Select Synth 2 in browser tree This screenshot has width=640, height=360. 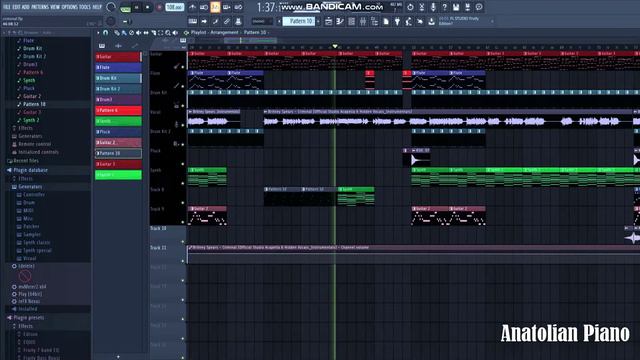[x=31, y=120]
